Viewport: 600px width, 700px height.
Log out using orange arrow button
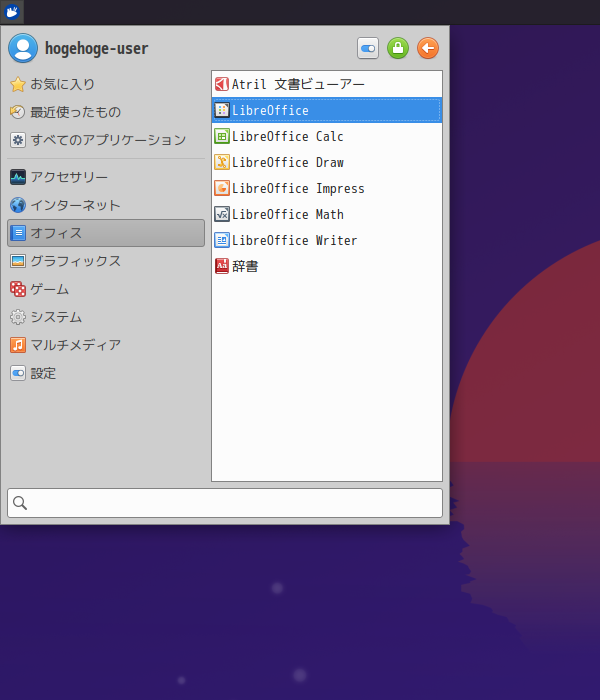428,48
